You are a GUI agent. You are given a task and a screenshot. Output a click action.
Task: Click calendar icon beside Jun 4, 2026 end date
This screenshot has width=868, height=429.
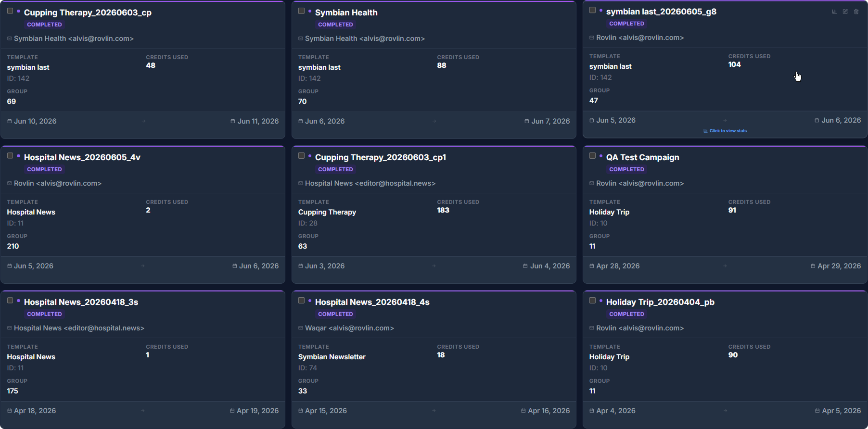click(525, 266)
